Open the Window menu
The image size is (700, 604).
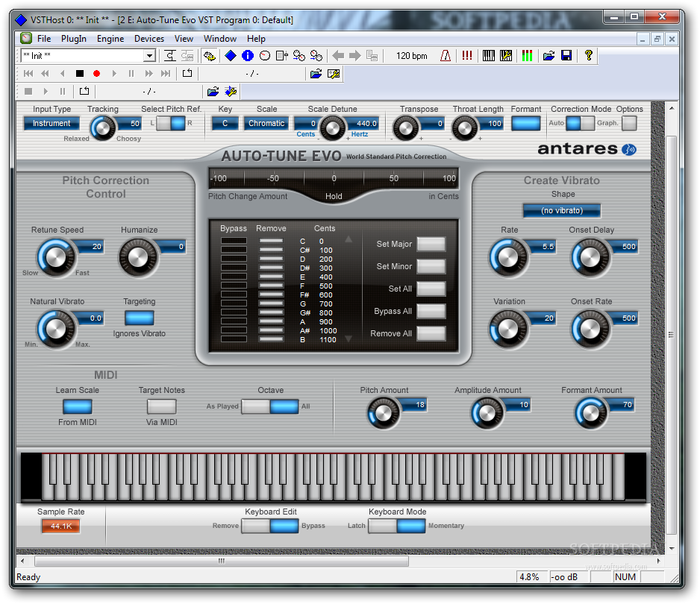pyautogui.click(x=219, y=39)
